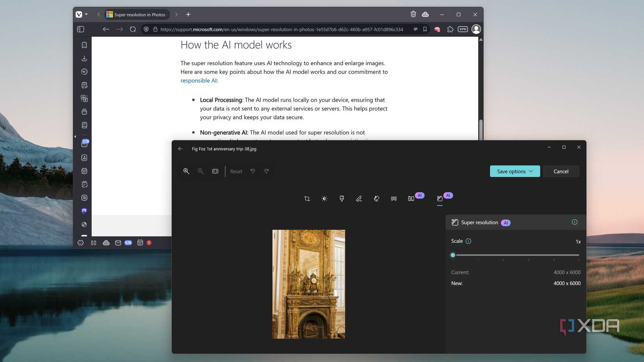Click the Scale slider handle
This screenshot has width=644, height=362.
tap(453, 255)
